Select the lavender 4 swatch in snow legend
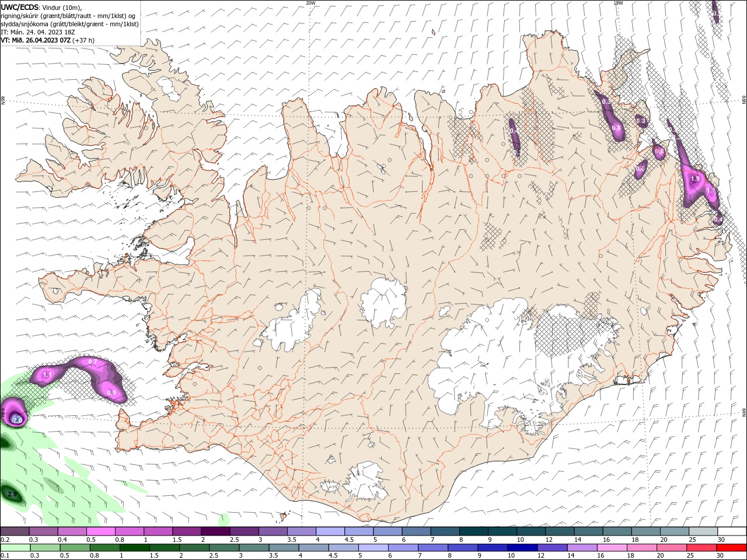 click(330, 531)
